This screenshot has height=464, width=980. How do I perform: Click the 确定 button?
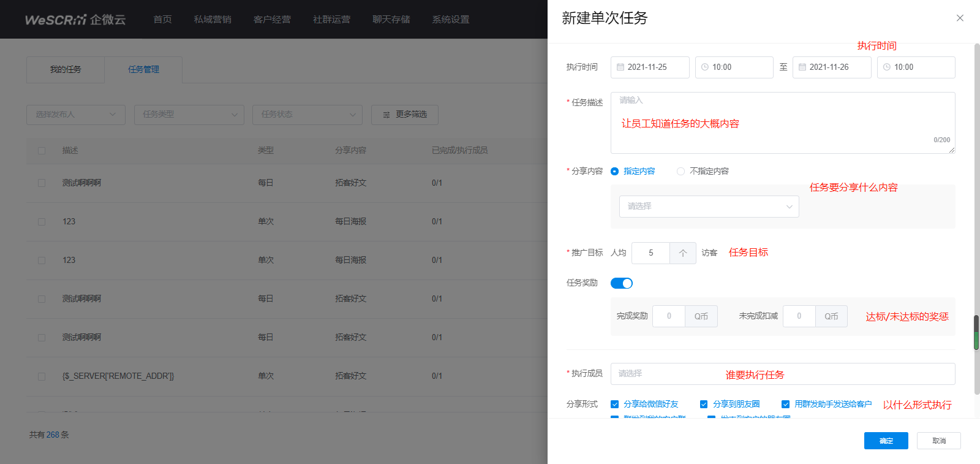point(886,441)
